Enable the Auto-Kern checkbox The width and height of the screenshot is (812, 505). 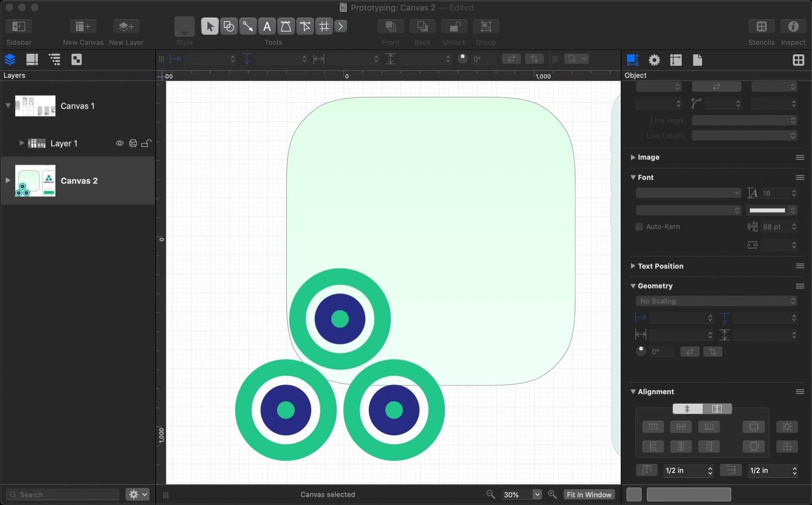click(639, 227)
